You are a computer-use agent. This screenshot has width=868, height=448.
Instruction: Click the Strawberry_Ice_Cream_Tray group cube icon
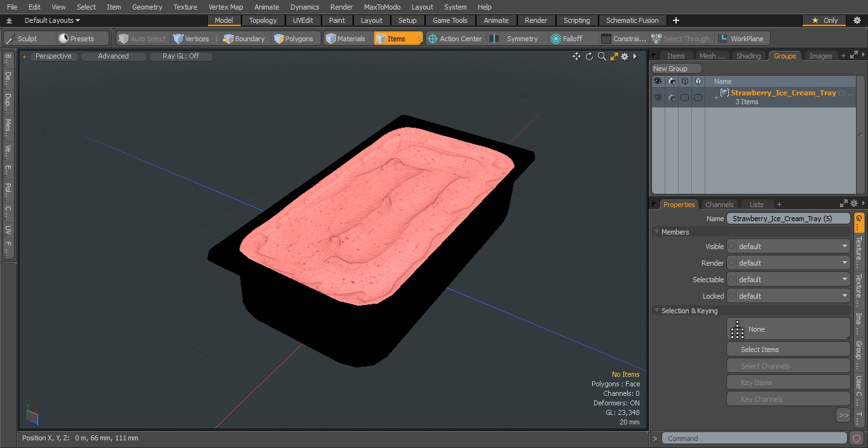pos(724,93)
